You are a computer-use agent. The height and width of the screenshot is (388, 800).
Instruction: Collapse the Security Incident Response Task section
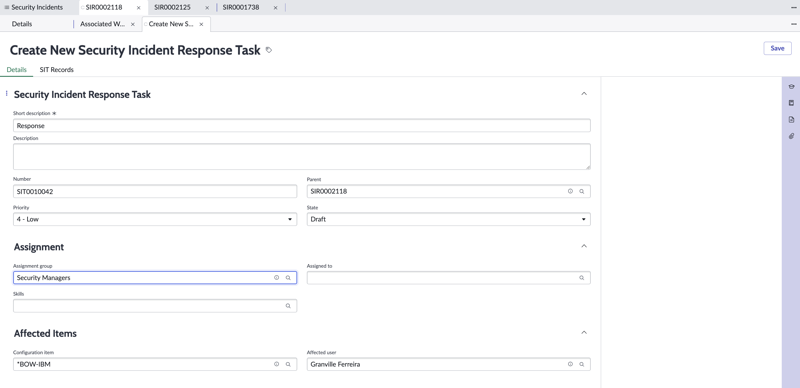point(584,94)
